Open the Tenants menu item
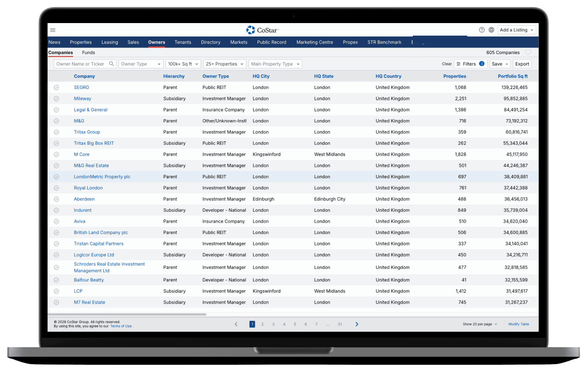 click(x=183, y=42)
